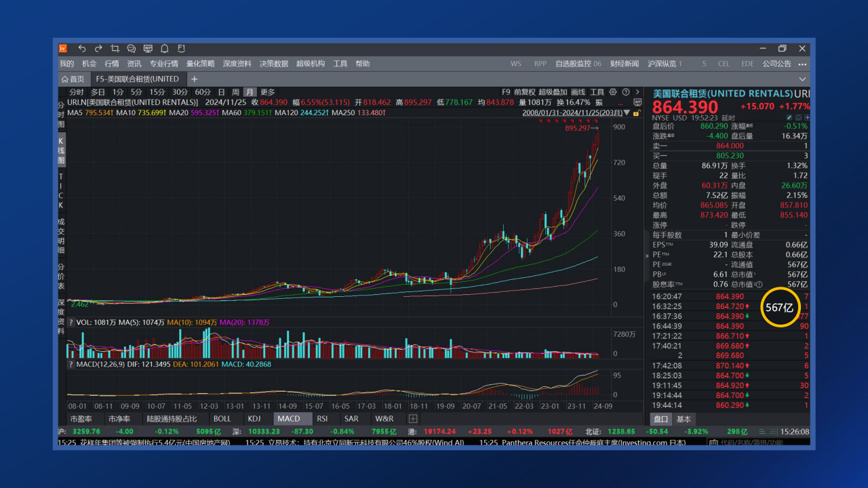Expand the 更多 timeframe options

tap(268, 92)
